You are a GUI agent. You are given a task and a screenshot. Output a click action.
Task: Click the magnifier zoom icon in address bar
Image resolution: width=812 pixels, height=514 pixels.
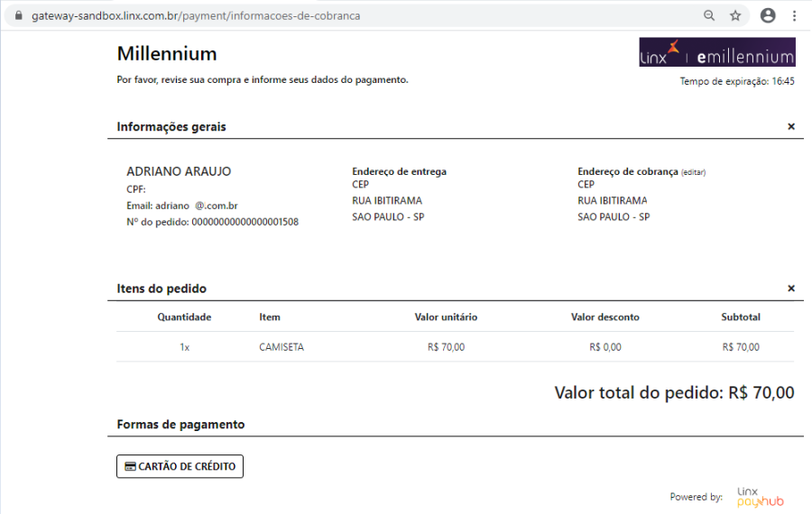[710, 15]
